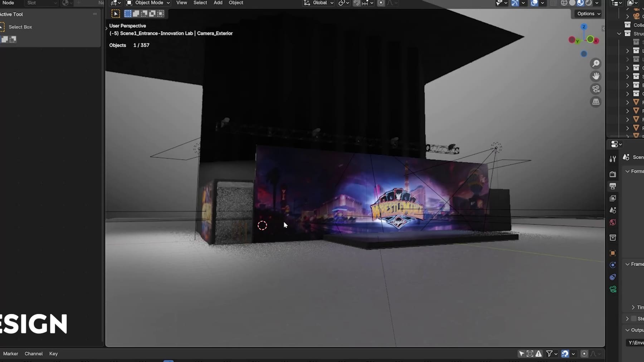This screenshot has height=362, width=644.
Task: Expand the Tim subpanel
Action: pos(633,307)
